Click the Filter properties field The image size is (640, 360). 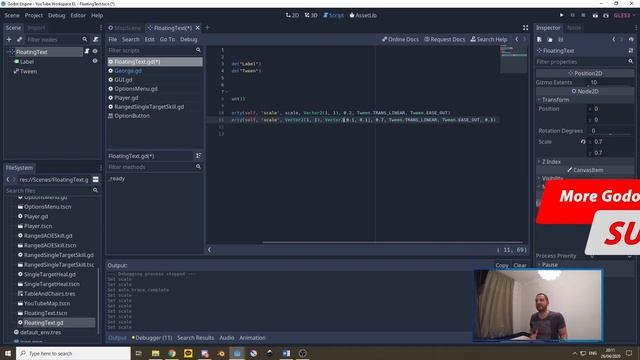tap(585, 62)
